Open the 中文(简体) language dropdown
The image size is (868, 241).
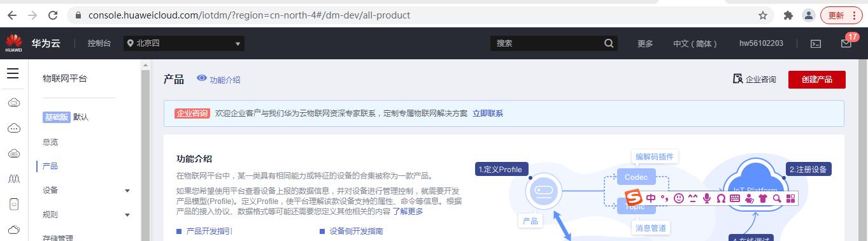[695, 43]
